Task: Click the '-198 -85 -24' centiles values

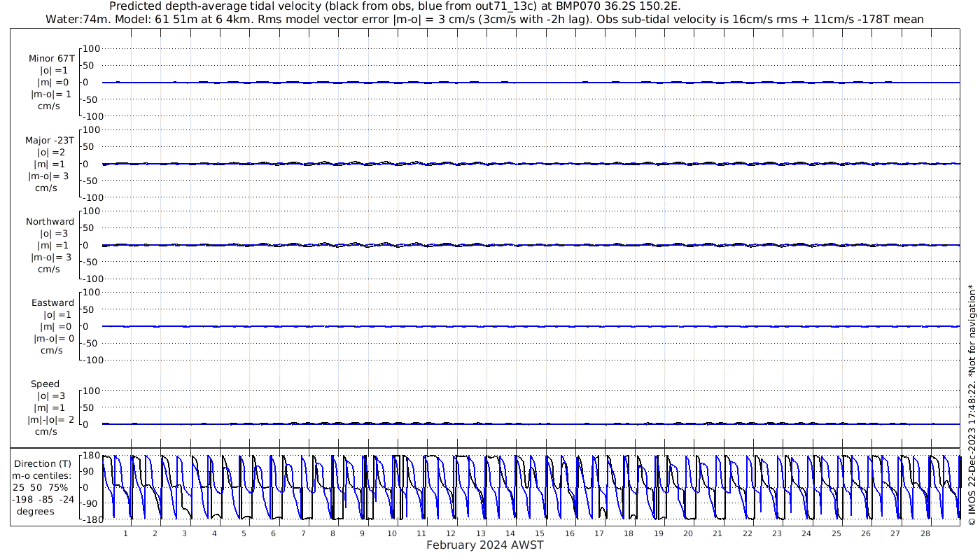Action: coord(43,499)
